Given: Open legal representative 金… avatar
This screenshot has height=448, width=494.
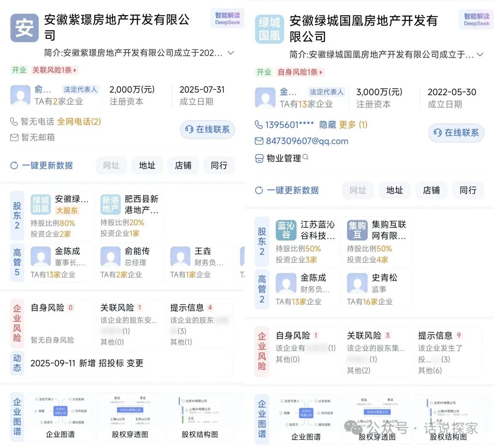Looking at the screenshot, I should (x=265, y=98).
